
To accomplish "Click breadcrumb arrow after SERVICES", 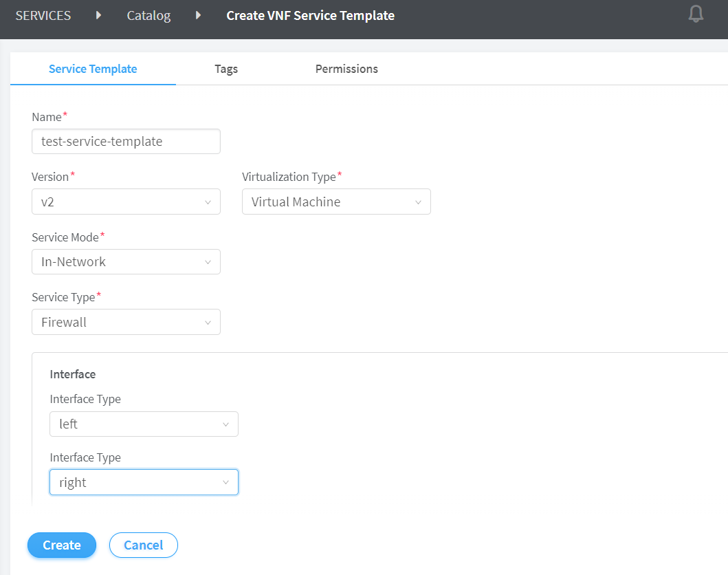I will [x=99, y=15].
